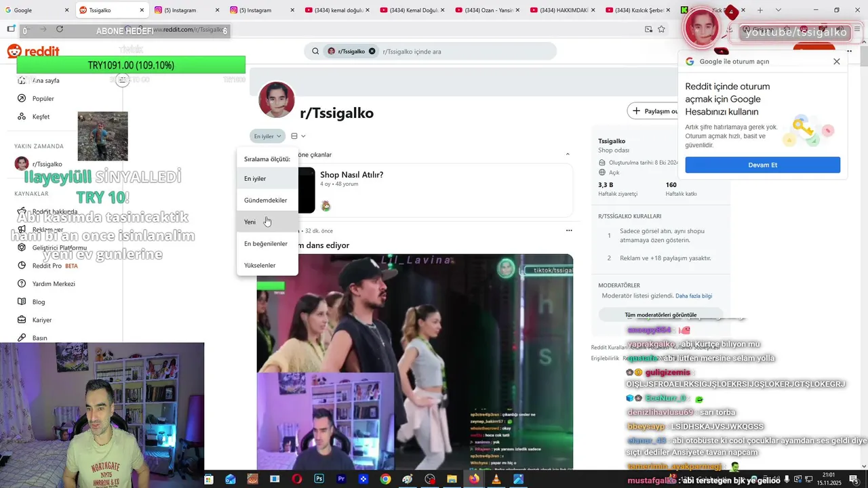
Task: Open Daha fazla bilgi link
Action: (694, 296)
